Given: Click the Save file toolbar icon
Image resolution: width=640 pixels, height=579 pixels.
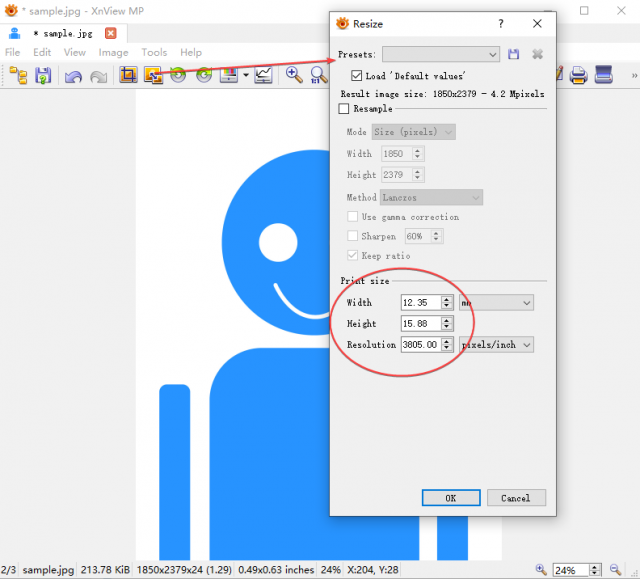Looking at the screenshot, I should (x=43, y=76).
